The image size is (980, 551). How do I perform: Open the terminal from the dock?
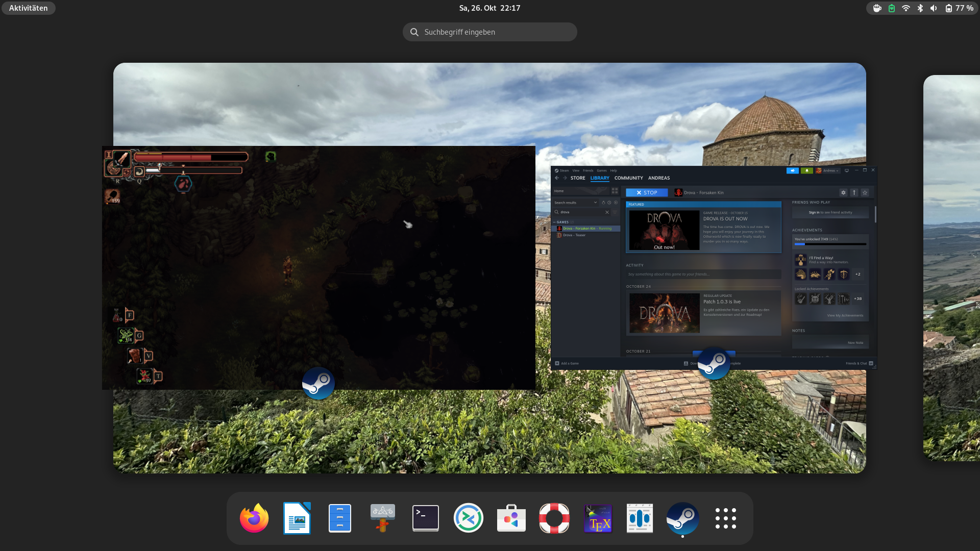(425, 518)
